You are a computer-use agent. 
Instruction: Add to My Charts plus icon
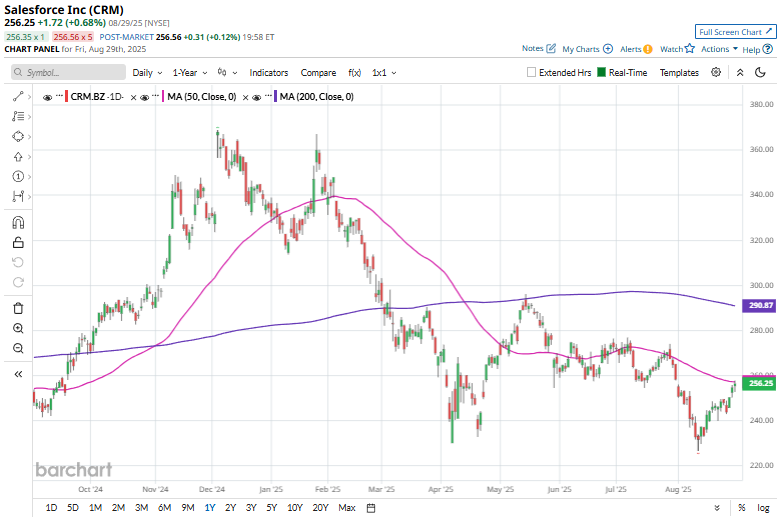click(x=608, y=49)
